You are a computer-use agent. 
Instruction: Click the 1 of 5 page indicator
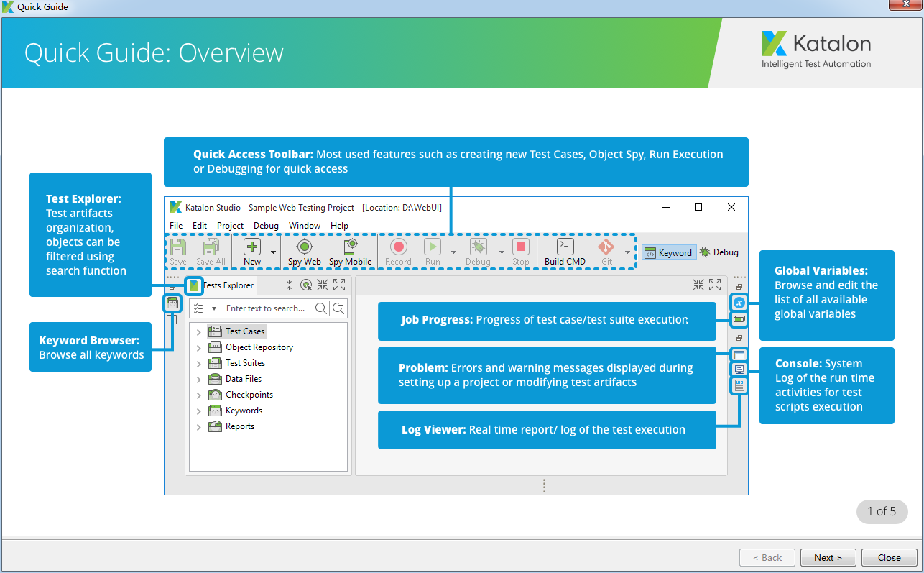882,511
